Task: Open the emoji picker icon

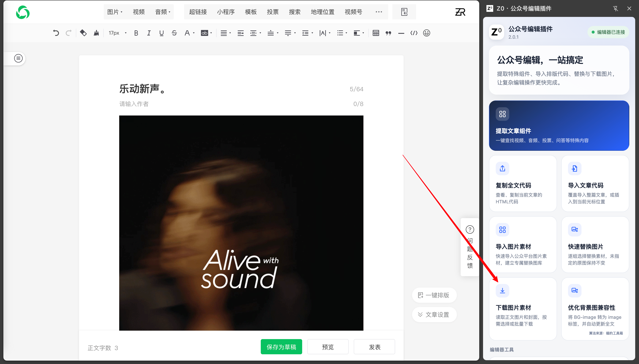Action: [x=426, y=33]
